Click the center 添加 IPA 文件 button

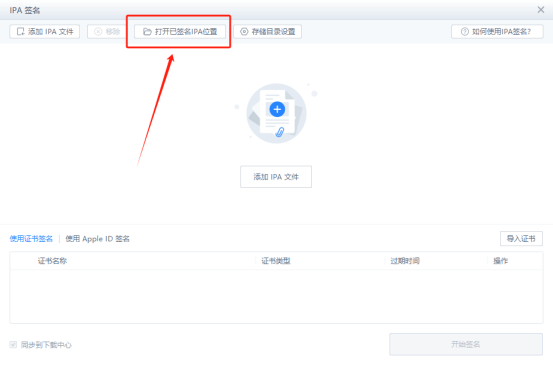tap(276, 177)
